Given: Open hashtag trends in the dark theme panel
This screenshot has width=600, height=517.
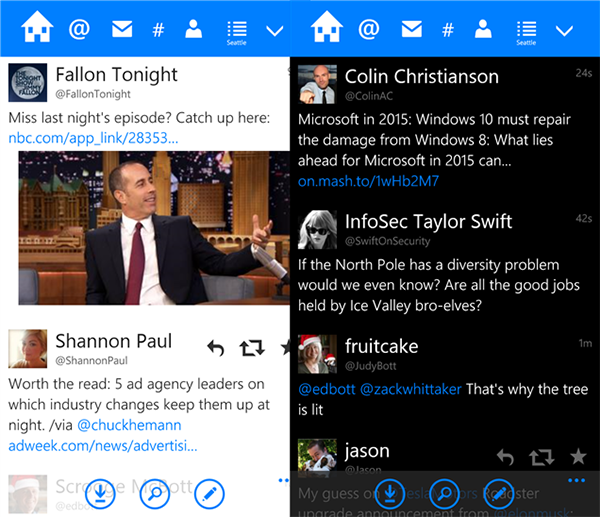Looking at the screenshot, I should [x=448, y=30].
